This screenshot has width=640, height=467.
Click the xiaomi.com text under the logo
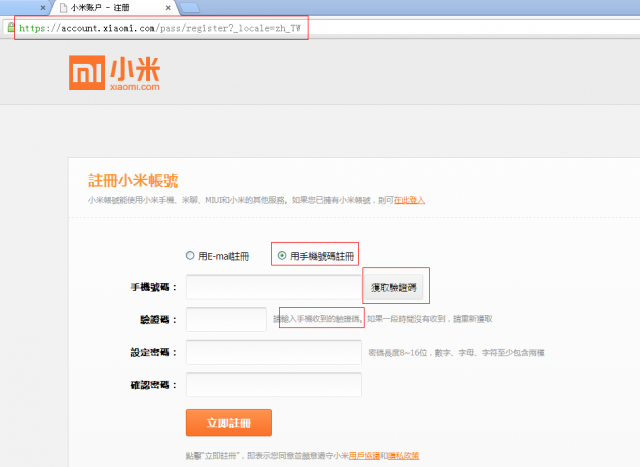pyautogui.click(x=135, y=87)
